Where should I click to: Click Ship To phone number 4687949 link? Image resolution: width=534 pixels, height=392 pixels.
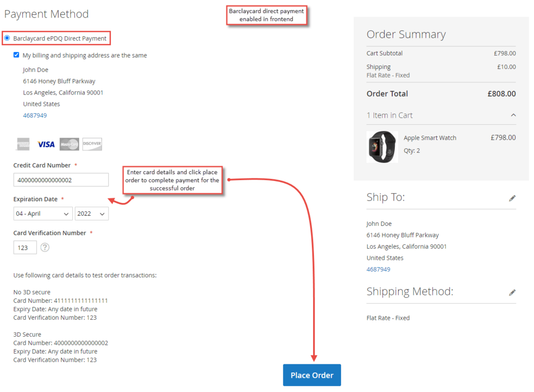pos(378,269)
